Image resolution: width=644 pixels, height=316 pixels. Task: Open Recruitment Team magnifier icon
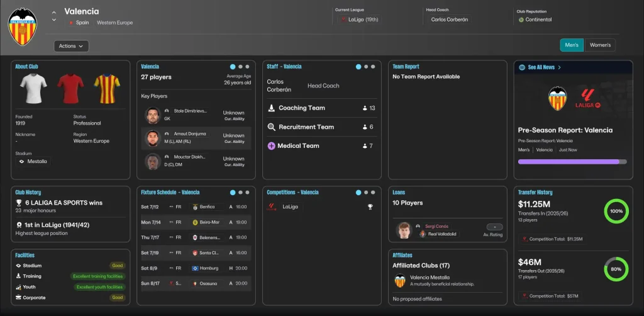pos(271,127)
